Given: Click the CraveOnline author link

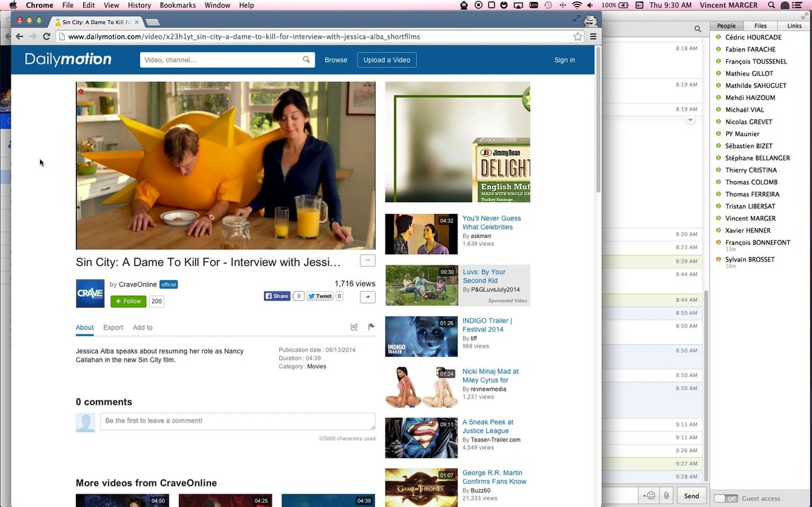Looking at the screenshot, I should click(137, 284).
